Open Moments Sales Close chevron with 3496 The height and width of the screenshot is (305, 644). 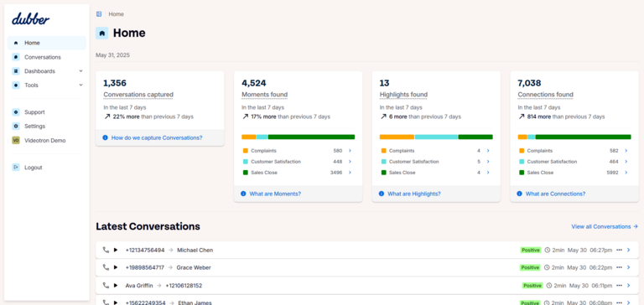coord(350,173)
